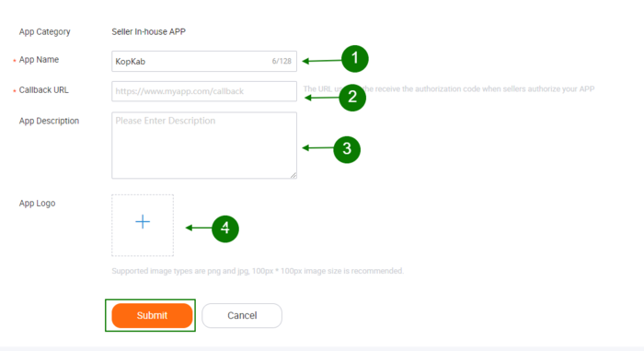This screenshot has width=644, height=351.
Task: Click the description textarea resize handle
Action: point(293,175)
